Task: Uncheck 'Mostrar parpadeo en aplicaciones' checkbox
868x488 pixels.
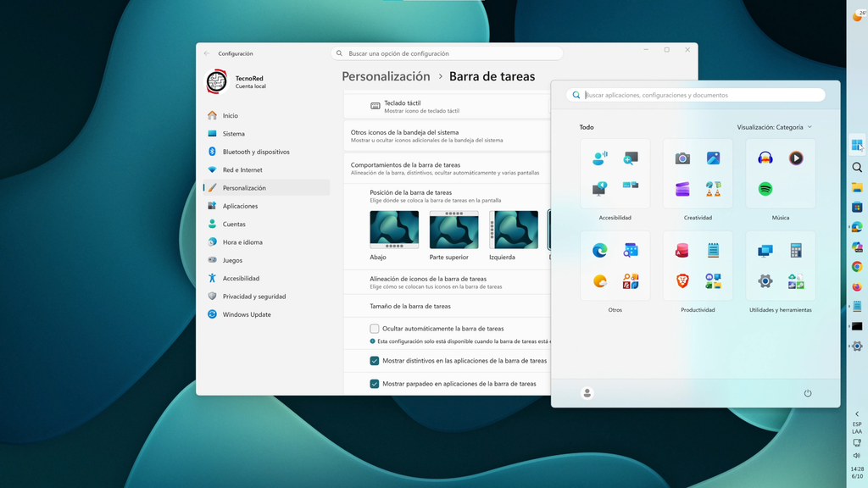Action: pyautogui.click(x=374, y=384)
